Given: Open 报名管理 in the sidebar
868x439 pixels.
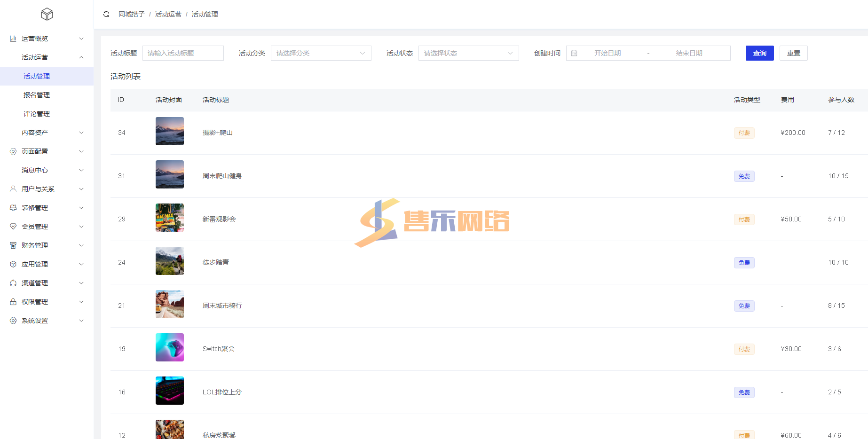Looking at the screenshot, I should 37,95.
